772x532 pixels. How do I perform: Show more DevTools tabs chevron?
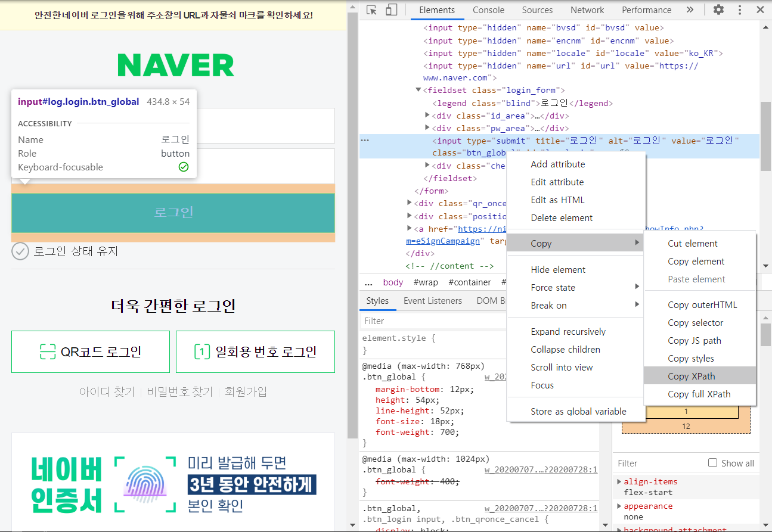(690, 10)
